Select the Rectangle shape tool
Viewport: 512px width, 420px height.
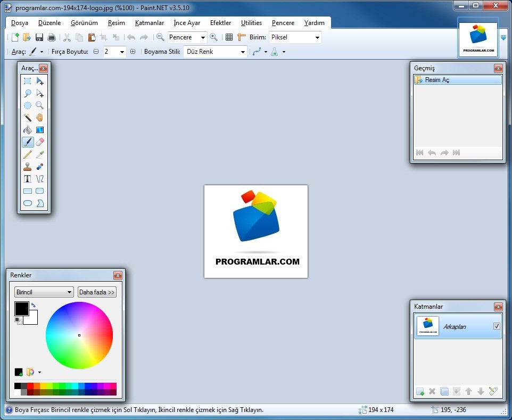[x=28, y=191]
